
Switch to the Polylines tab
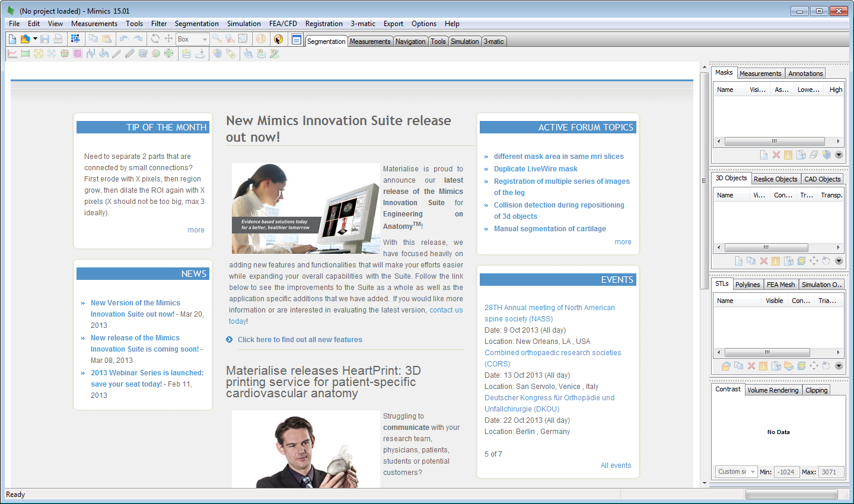pos(747,285)
